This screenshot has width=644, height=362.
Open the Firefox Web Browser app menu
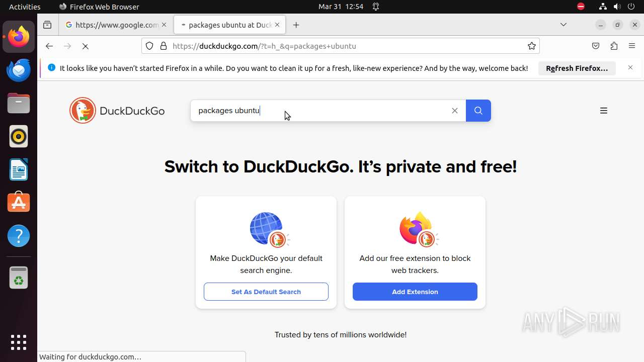99,7
